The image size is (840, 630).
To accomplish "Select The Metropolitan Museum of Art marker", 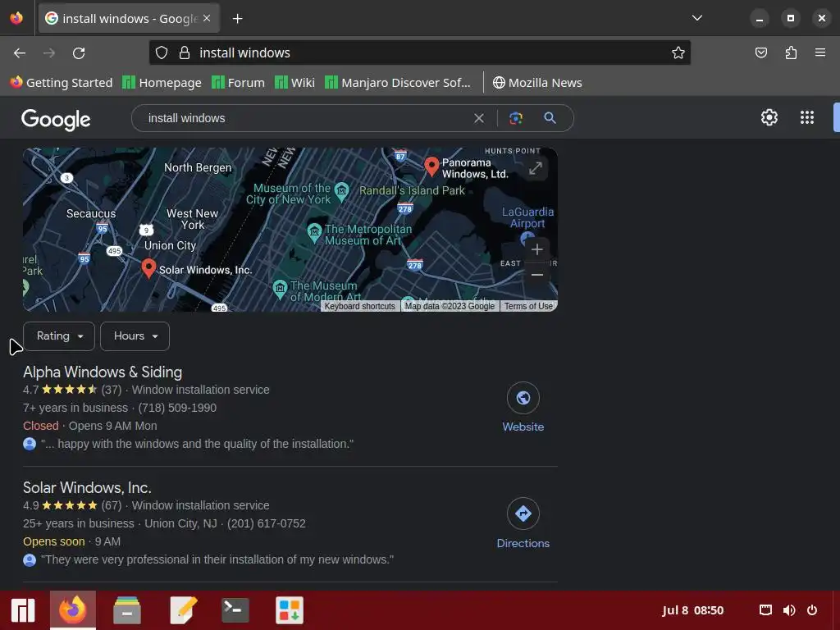I will click(x=314, y=231).
